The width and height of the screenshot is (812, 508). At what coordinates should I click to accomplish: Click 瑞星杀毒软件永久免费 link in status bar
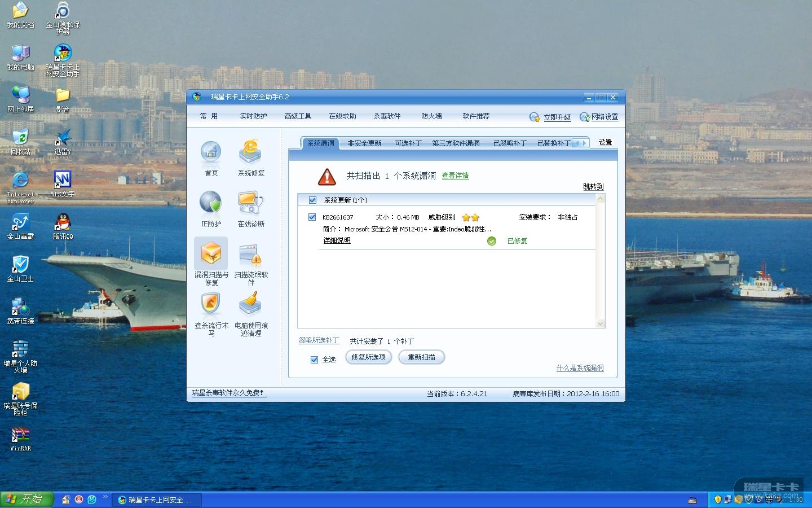pyautogui.click(x=228, y=393)
